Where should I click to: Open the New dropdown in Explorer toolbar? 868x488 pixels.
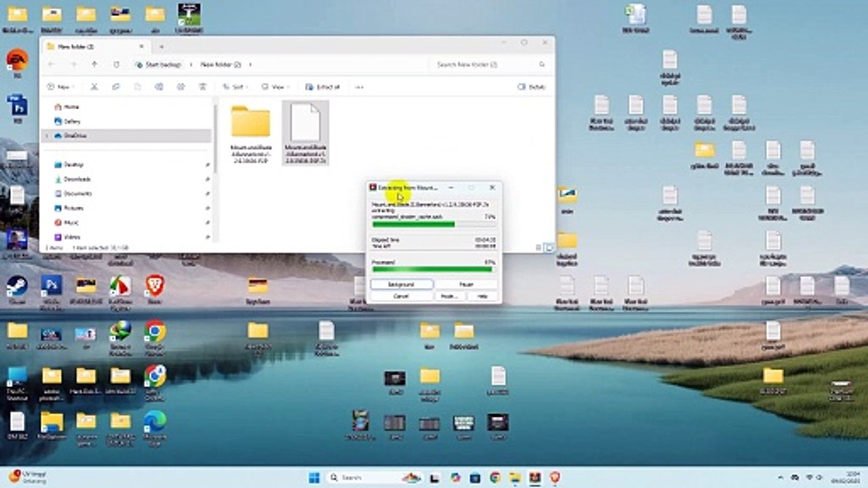click(x=60, y=87)
